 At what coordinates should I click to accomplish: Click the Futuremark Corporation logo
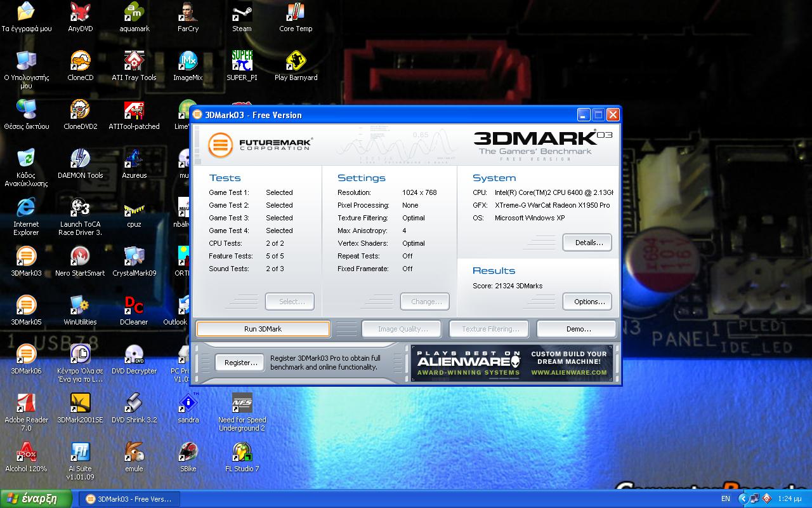coord(260,145)
